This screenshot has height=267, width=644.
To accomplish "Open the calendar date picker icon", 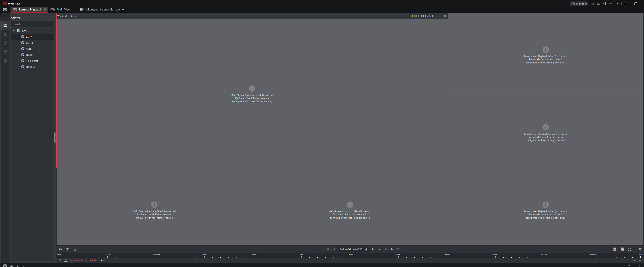I will point(366,249).
